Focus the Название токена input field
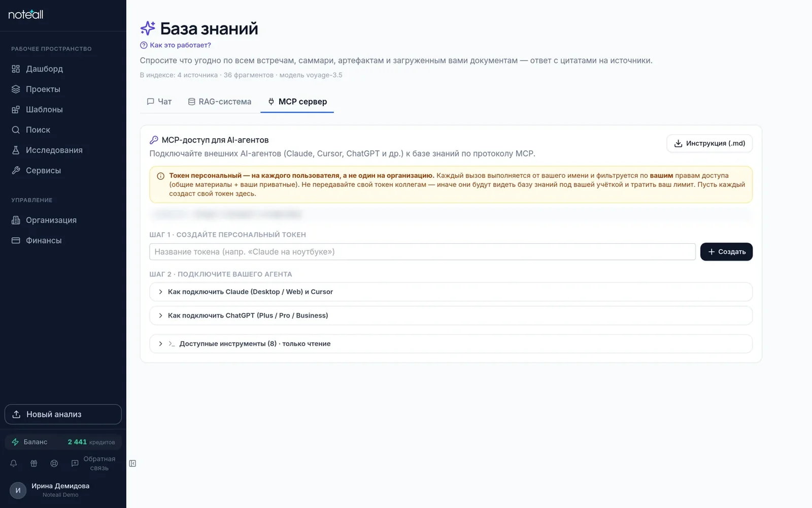The height and width of the screenshot is (508, 812). 422,252
